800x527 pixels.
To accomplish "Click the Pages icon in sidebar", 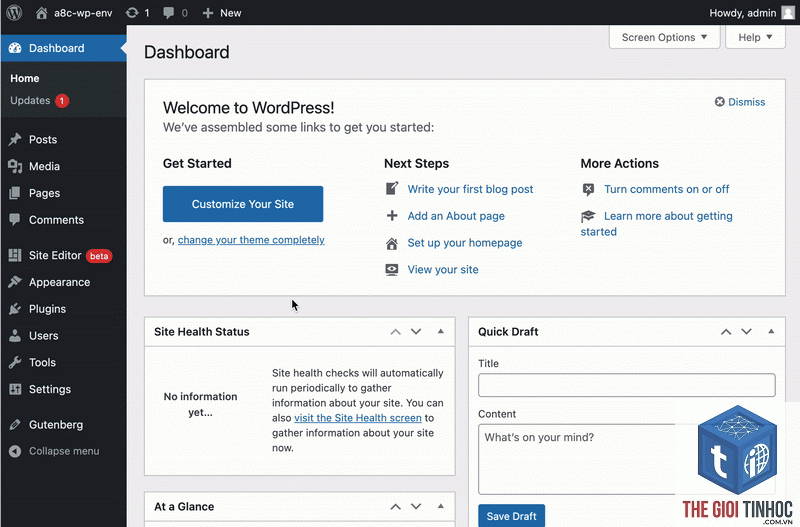I will pos(15,193).
